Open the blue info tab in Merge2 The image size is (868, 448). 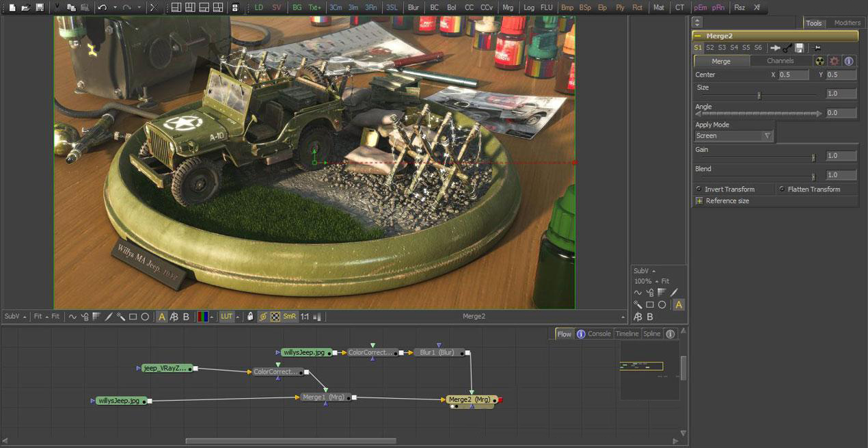849,61
